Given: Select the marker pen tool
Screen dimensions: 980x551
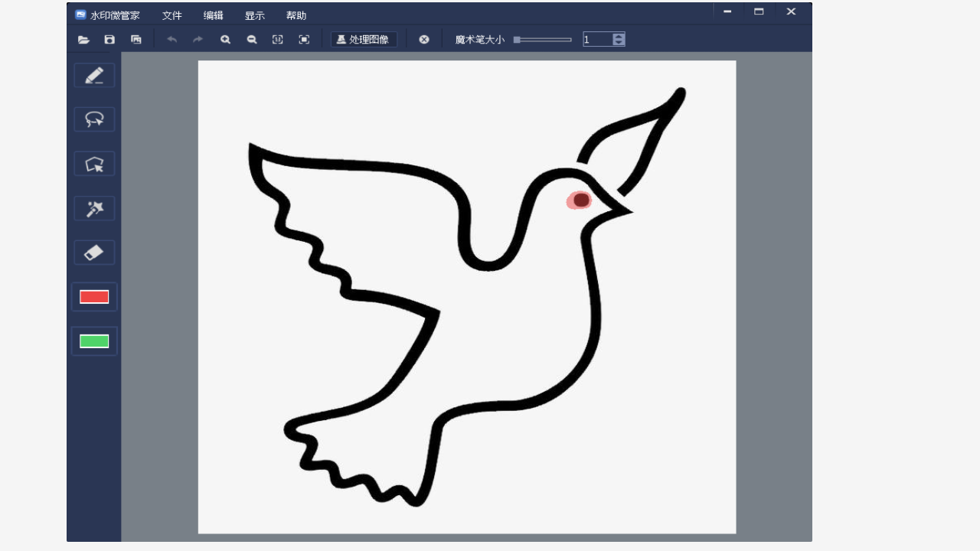Looking at the screenshot, I should 94,76.
